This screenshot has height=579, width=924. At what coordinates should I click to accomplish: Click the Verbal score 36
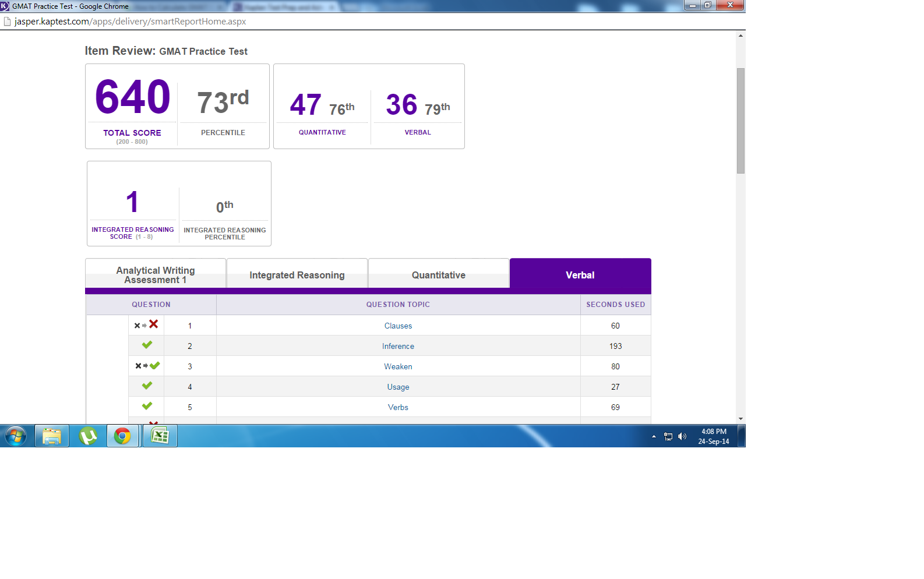click(x=401, y=105)
